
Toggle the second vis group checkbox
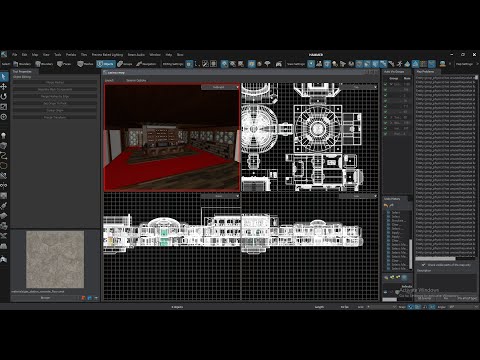click(x=386, y=90)
